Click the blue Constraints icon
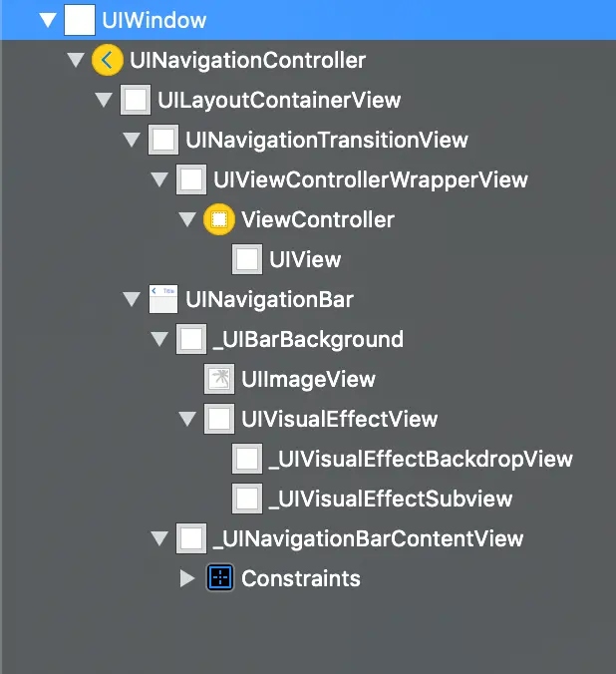 pos(218,578)
